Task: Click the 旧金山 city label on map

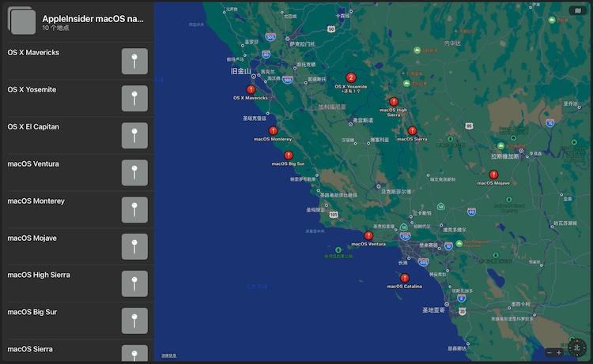Action: pos(240,71)
